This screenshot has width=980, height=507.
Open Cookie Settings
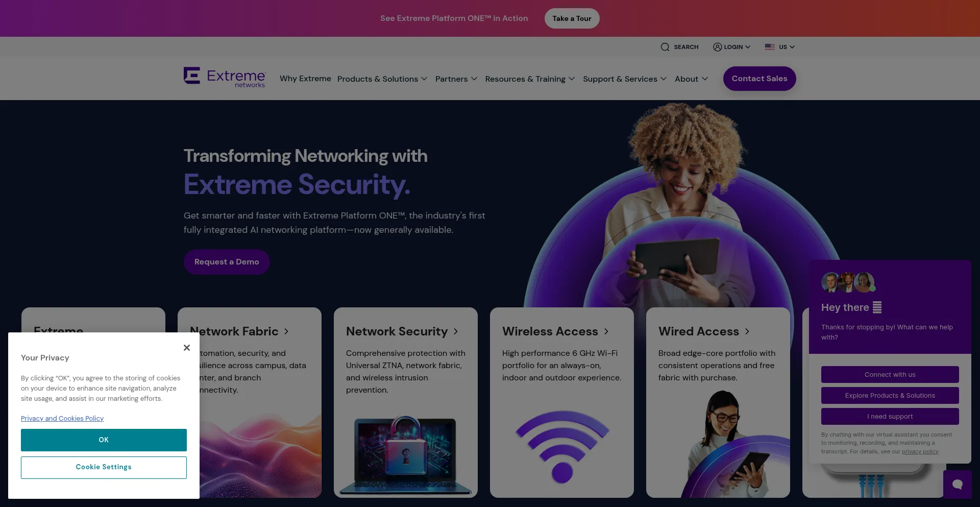click(104, 468)
